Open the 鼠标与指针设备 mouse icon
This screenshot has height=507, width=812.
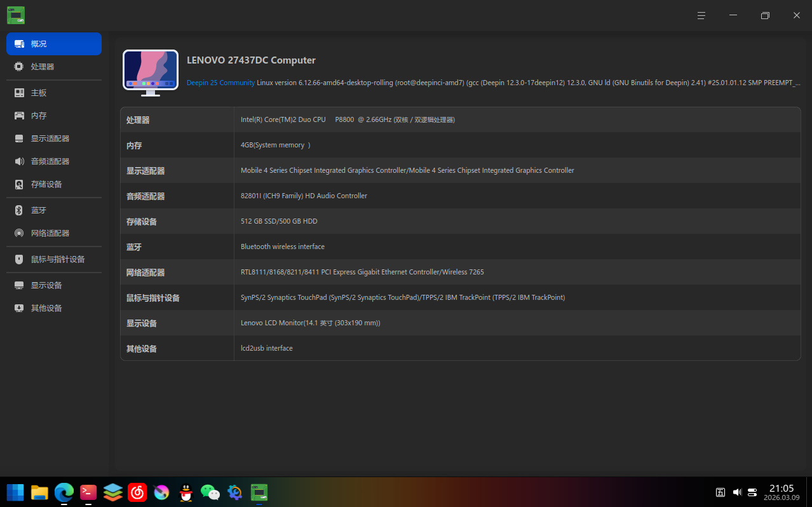tap(19, 259)
